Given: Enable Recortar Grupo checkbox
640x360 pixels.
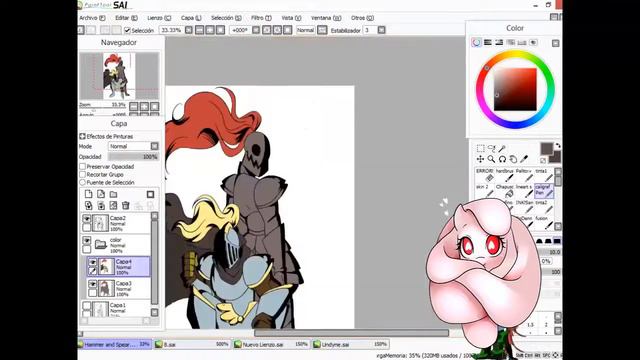Looking at the screenshot, I should pyautogui.click(x=82, y=174).
